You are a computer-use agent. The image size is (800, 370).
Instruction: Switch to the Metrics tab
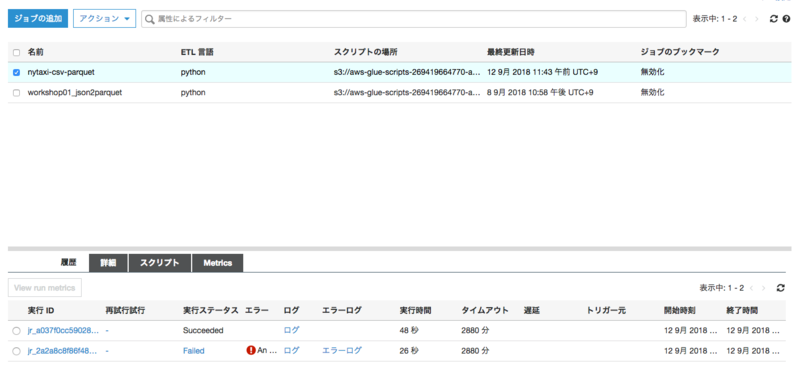tap(217, 263)
